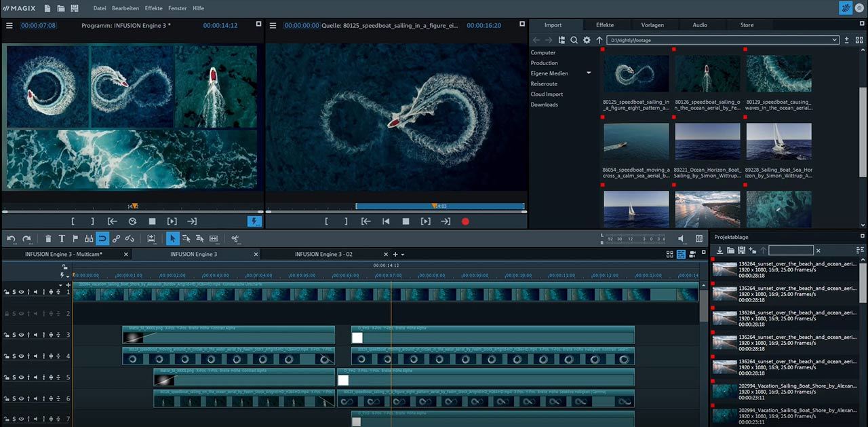Click the scissors cut tool
Image resolution: width=868 pixels, height=427 pixels.
235,238
